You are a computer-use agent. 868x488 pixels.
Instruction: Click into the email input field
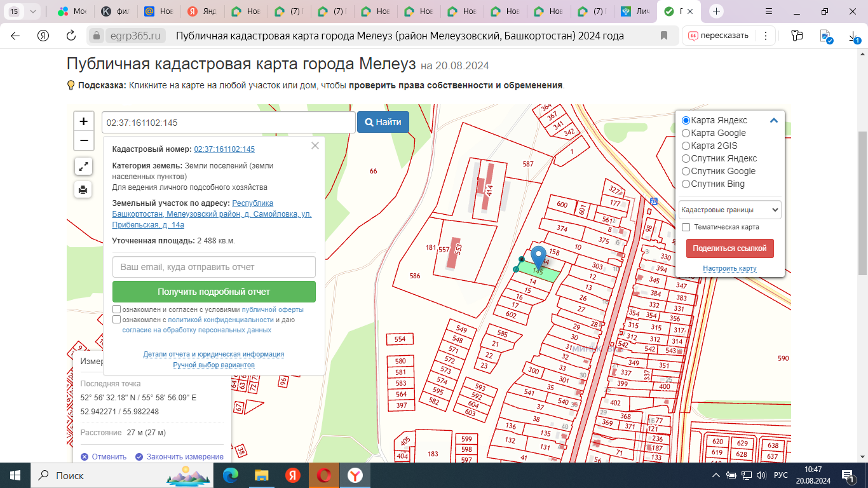pyautogui.click(x=214, y=267)
